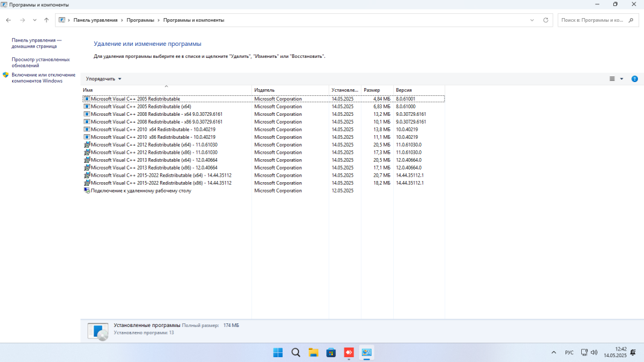This screenshot has height=362, width=644.
Task: Click icon of Visual C++ 2012 (x64) entry
Action: coord(86,145)
